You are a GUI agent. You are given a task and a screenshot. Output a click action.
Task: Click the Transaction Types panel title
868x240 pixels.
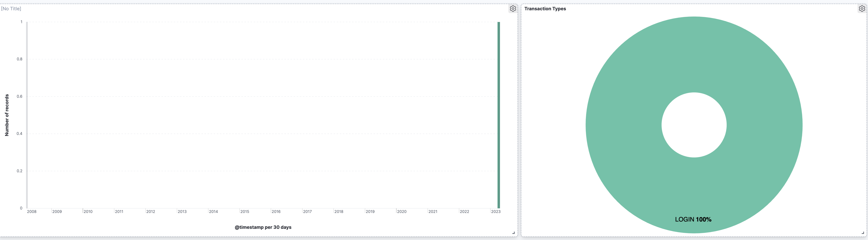(x=545, y=9)
